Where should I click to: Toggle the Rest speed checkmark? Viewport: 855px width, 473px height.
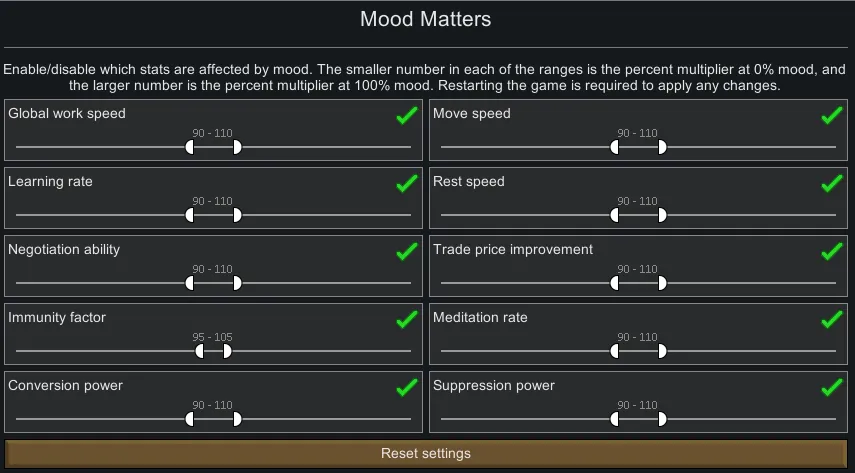[831, 184]
